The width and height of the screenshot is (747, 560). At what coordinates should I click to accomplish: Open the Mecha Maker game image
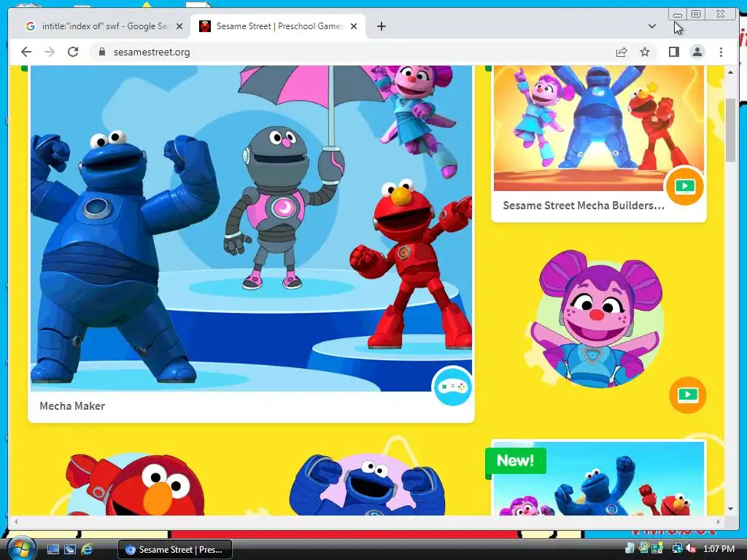pos(251,228)
